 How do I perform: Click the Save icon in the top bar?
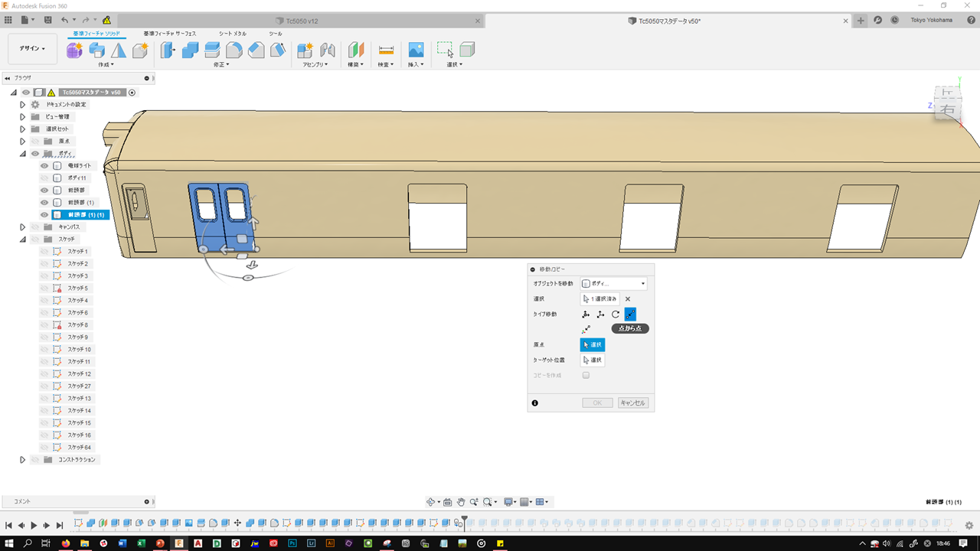pos(48,20)
